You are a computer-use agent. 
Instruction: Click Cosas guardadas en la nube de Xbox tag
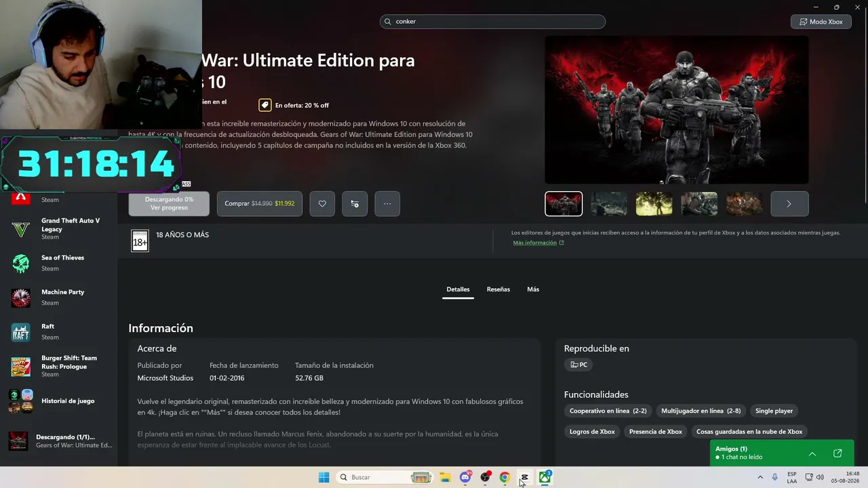tap(749, 432)
